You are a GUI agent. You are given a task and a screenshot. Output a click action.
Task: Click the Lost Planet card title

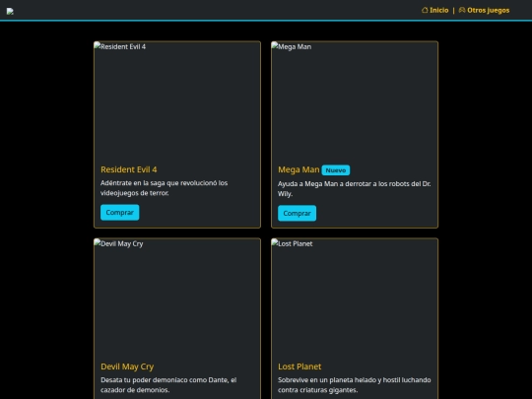point(299,366)
